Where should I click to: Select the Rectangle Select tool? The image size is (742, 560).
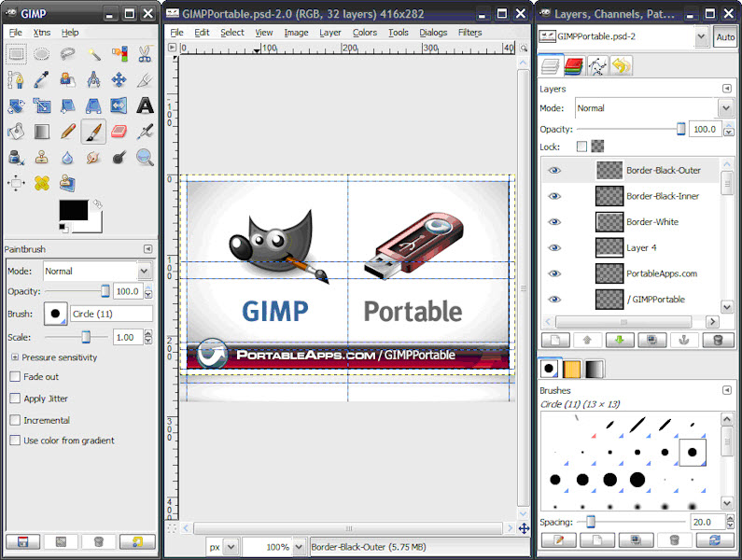(x=16, y=54)
